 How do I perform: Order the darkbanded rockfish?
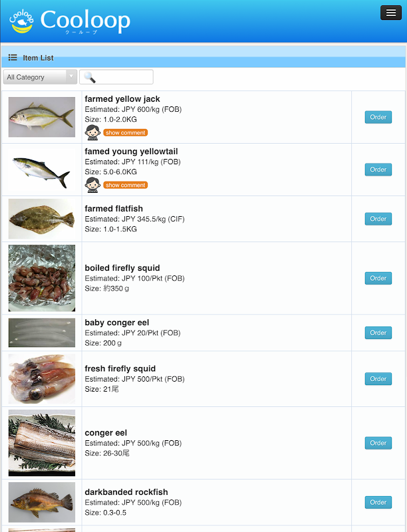coord(378,503)
